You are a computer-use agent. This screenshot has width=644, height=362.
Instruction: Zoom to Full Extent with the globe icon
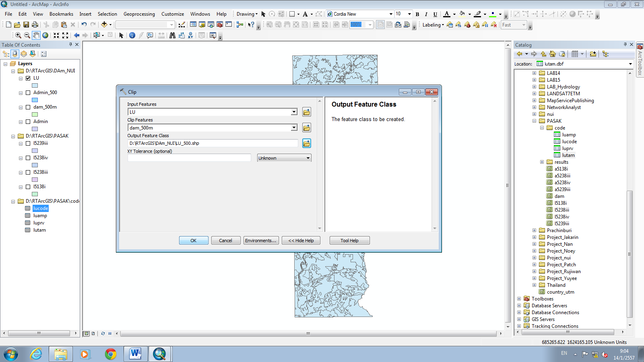[45, 35]
